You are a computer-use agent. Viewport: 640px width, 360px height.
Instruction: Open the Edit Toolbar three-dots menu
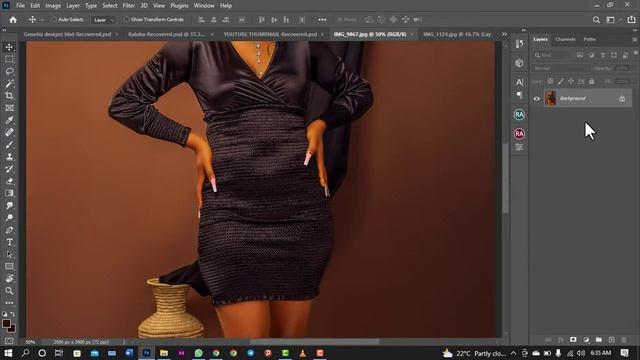(9, 303)
